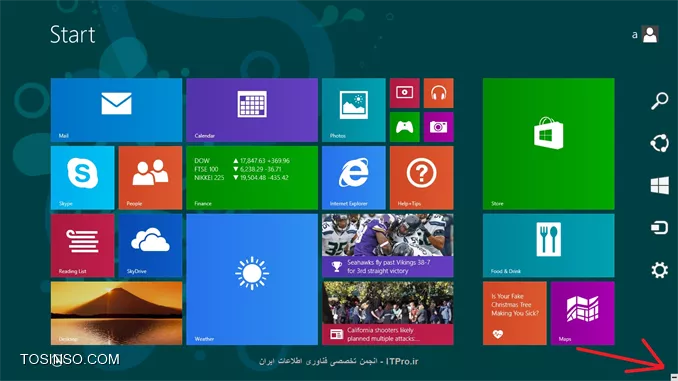Image resolution: width=678 pixels, height=381 pixels.
Task: Open Seahawks sports news tile
Action: tap(388, 246)
